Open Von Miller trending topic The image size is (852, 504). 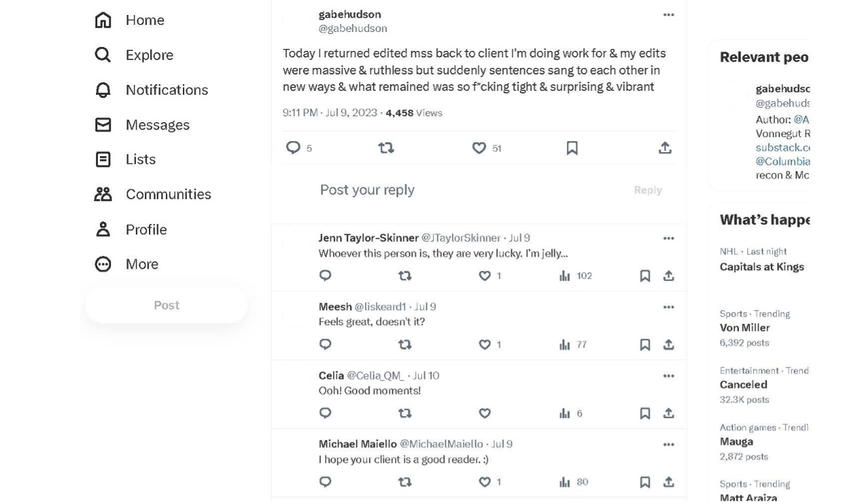tap(744, 328)
